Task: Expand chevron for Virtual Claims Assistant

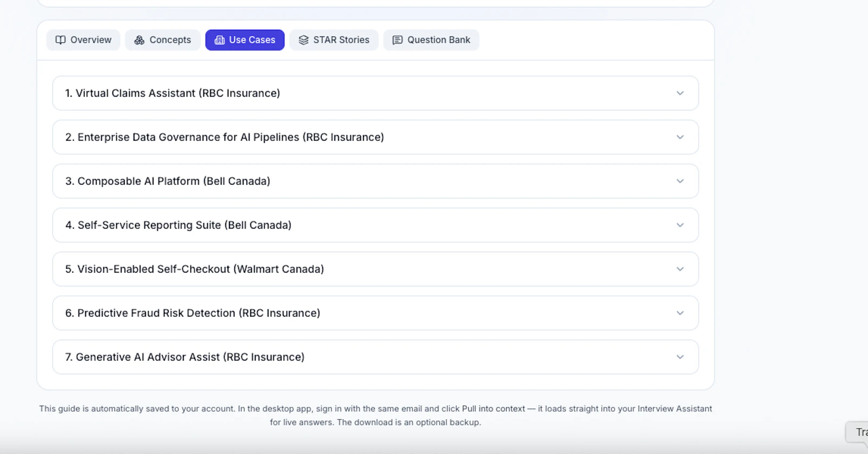Action: click(x=680, y=93)
